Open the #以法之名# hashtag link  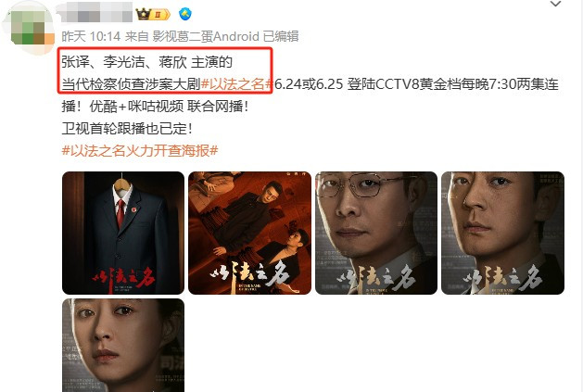coord(235,84)
